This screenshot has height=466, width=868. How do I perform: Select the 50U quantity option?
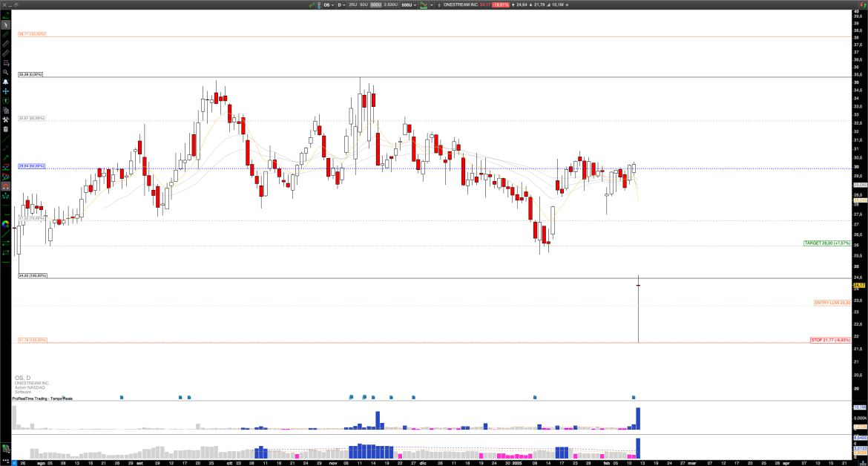pos(364,5)
